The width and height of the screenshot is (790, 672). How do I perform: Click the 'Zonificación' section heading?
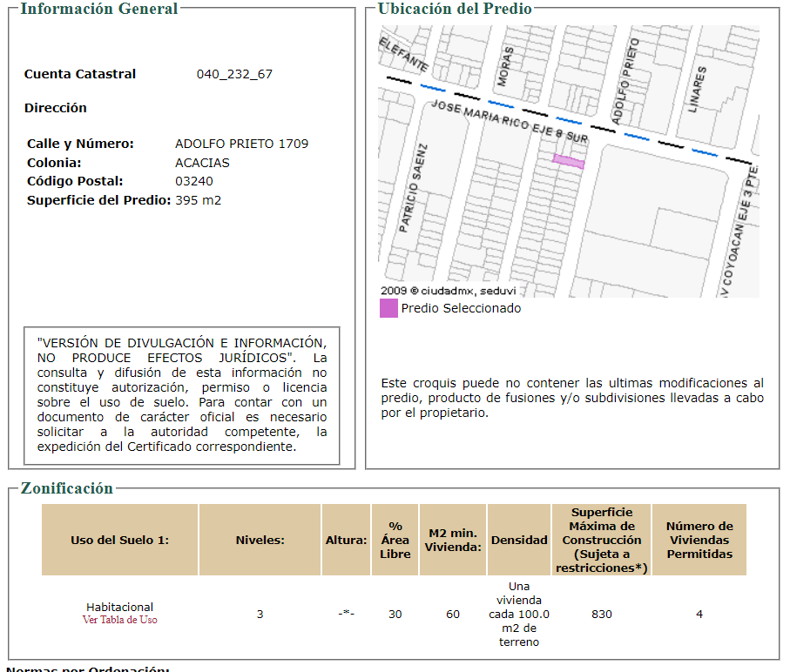[66, 488]
